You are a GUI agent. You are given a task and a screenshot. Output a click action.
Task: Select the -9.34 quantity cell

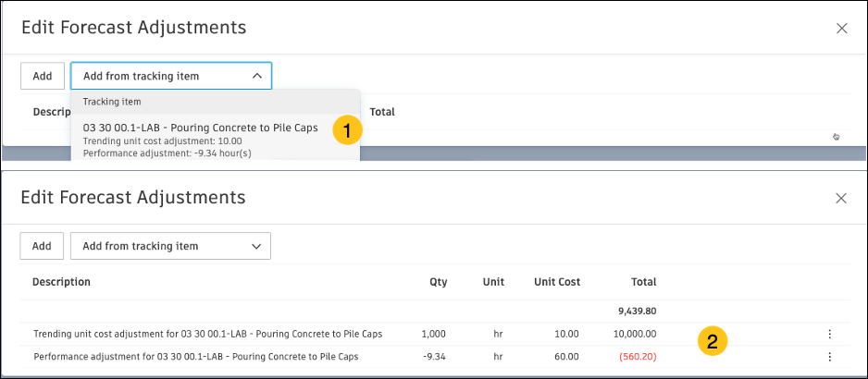pyautogui.click(x=436, y=356)
